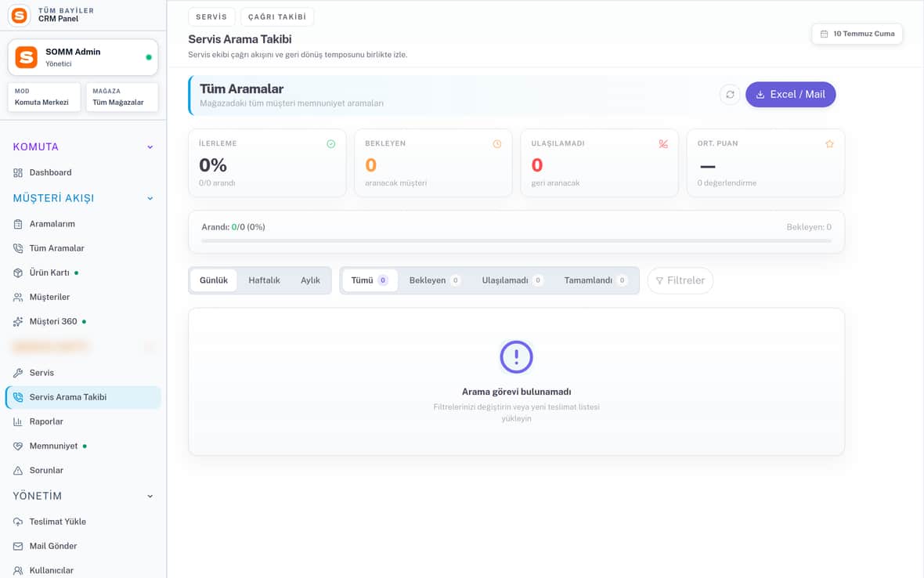Viewport: 924px width, 578px height.
Task: Click the Müşteri 360 sparkle icon
Action: (18, 322)
